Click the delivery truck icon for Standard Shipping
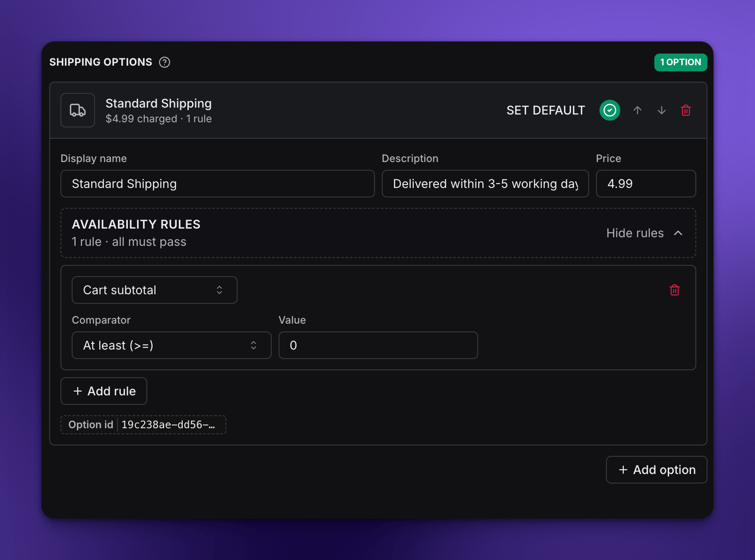755x560 pixels. point(78,110)
